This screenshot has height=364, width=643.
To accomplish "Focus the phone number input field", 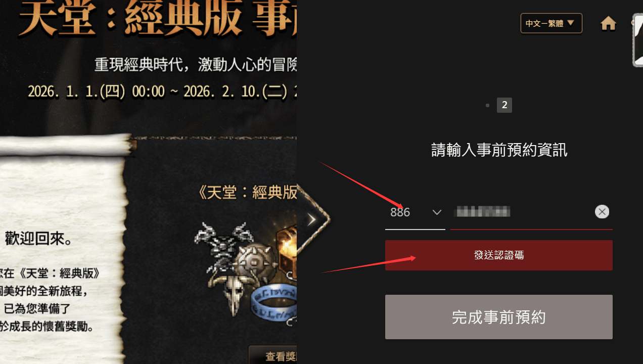I will (x=522, y=212).
